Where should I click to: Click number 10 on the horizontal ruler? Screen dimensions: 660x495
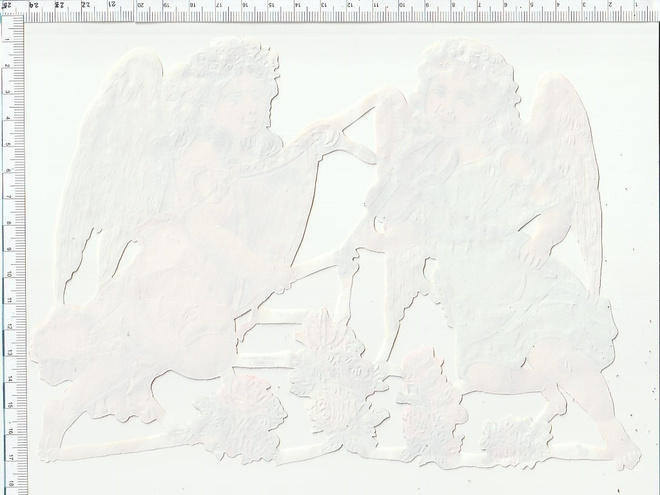pos(402,5)
